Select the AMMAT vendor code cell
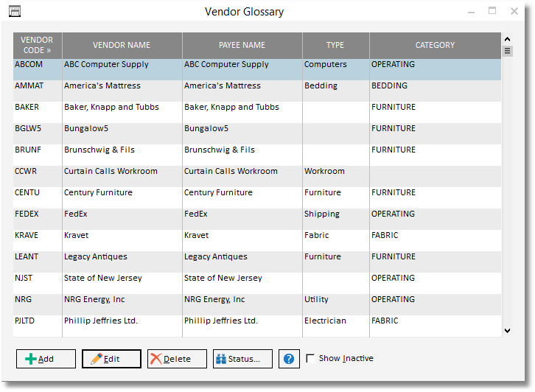 coord(38,91)
